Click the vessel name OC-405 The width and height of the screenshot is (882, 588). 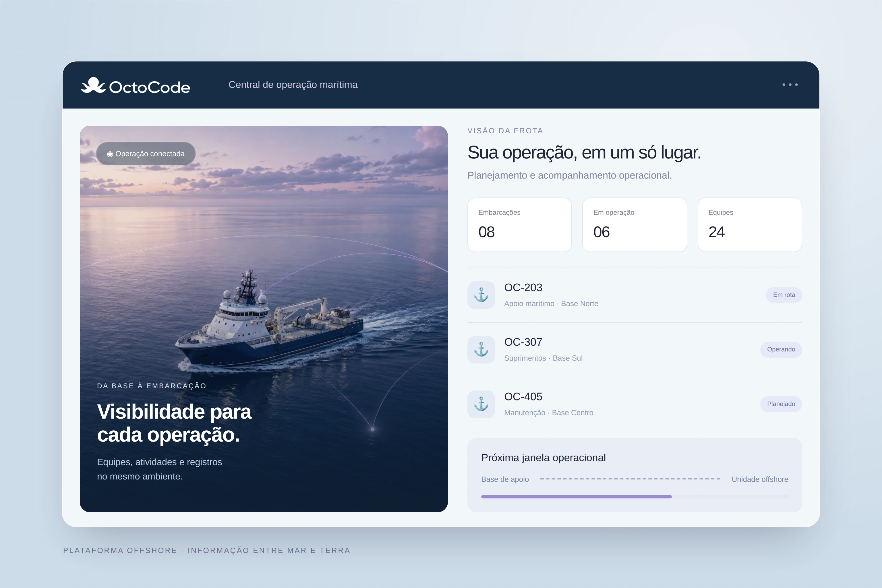pyautogui.click(x=523, y=397)
